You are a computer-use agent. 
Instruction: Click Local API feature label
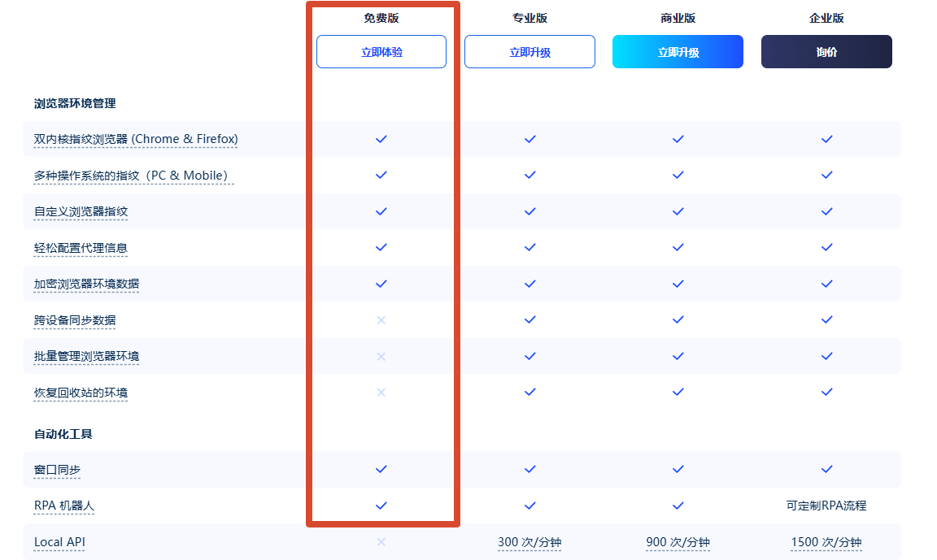pyautogui.click(x=59, y=542)
